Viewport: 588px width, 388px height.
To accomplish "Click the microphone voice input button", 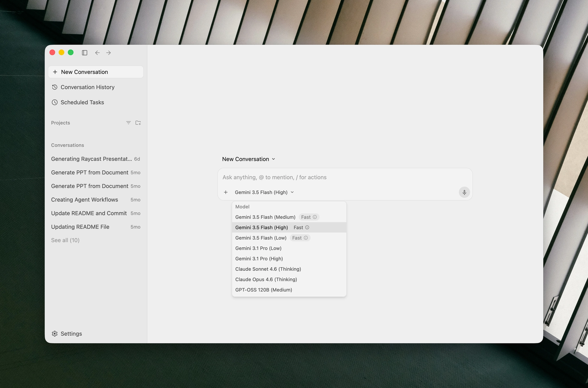I will point(464,192).
